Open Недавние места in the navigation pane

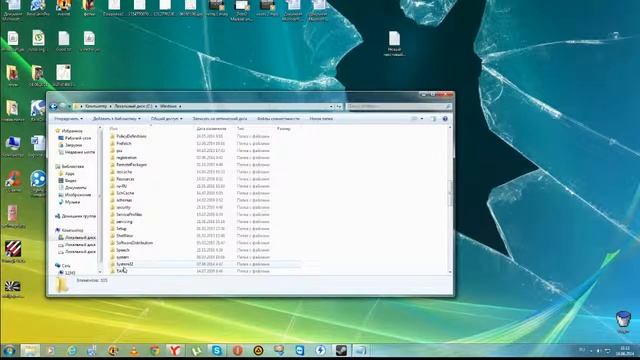coord(80,152)
